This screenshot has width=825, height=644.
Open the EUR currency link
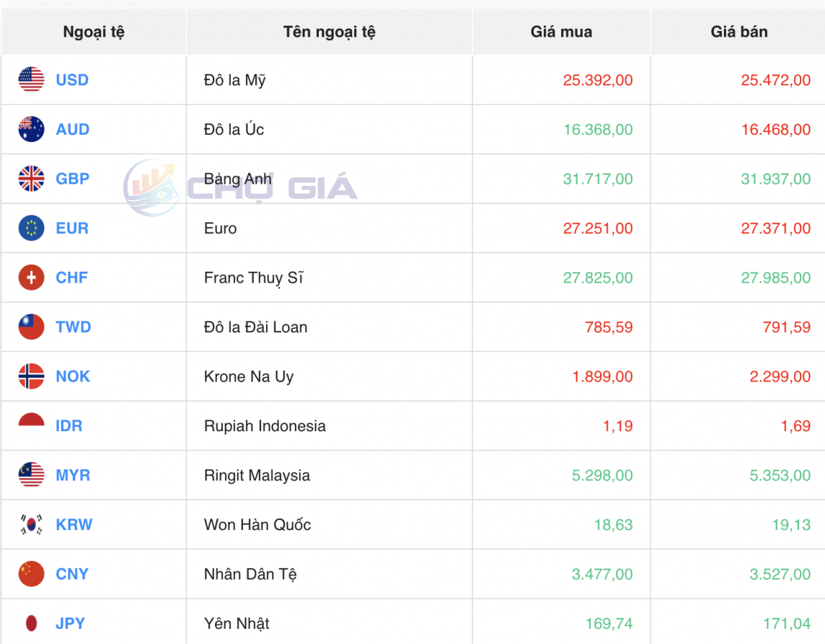click(x=72, y=229)
